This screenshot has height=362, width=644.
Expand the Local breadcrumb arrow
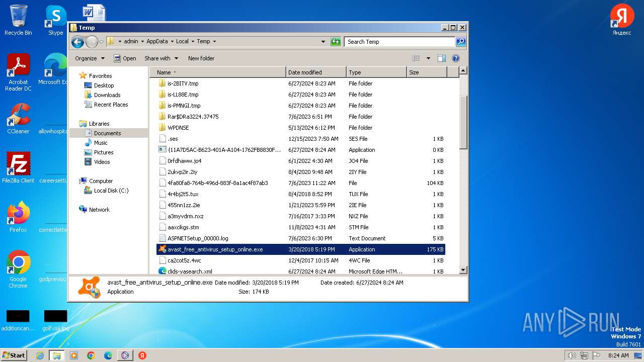[192, 42]
